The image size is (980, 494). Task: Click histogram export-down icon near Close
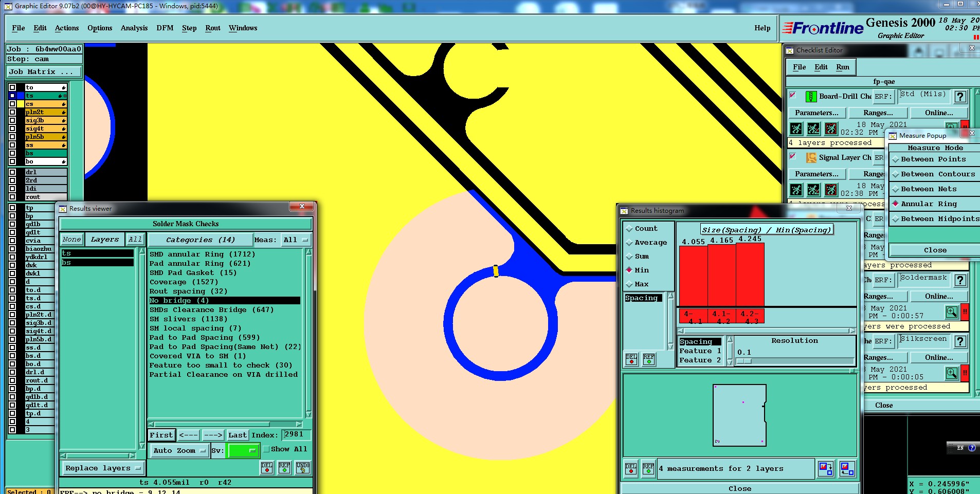click(826, 468)
